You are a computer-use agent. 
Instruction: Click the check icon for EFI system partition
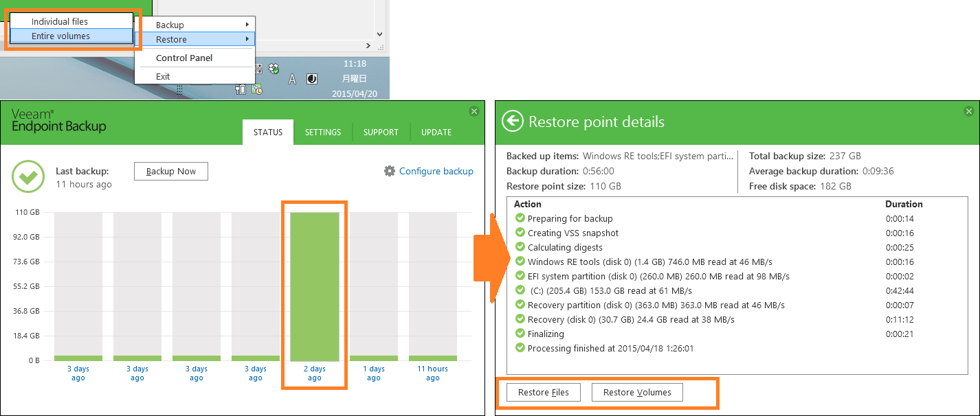click(x=520, y=276)
